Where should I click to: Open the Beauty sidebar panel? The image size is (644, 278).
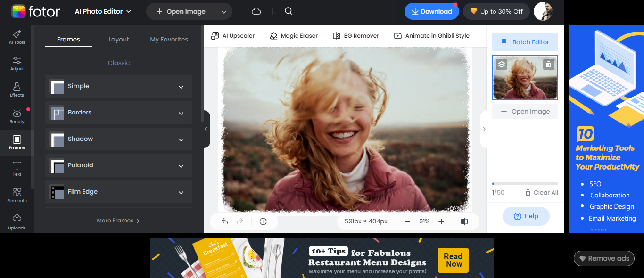(x=17, y=116)
